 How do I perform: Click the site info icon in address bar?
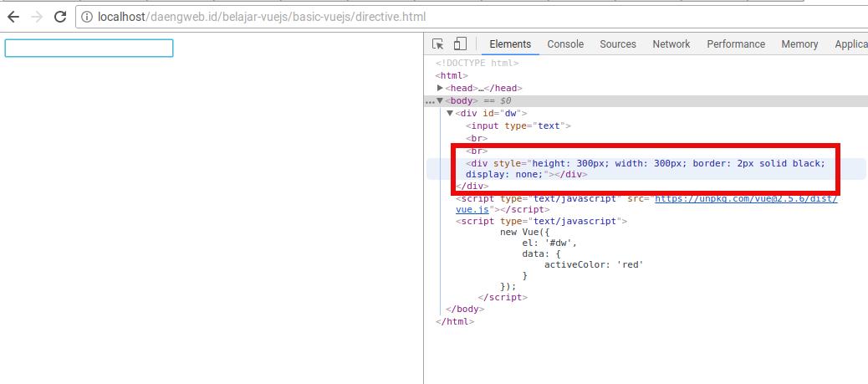86,18
